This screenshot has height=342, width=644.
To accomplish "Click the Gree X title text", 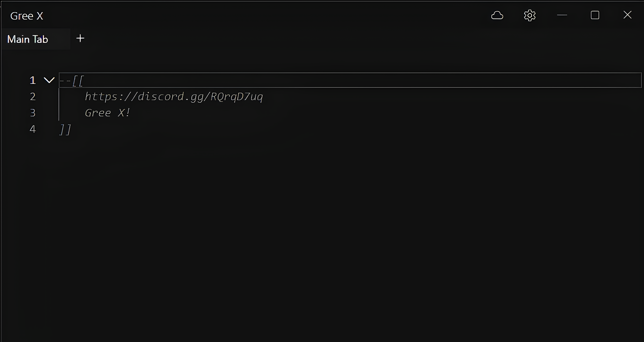I will coord(27,16).
